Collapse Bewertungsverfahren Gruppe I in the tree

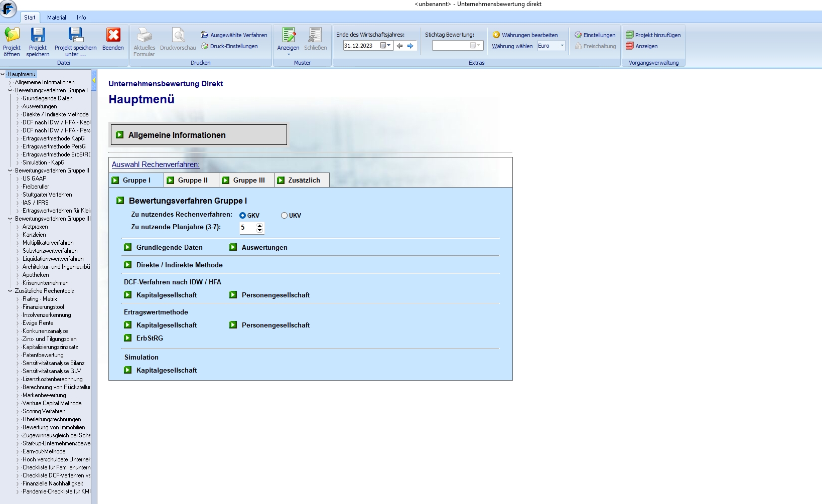point(10,90)
